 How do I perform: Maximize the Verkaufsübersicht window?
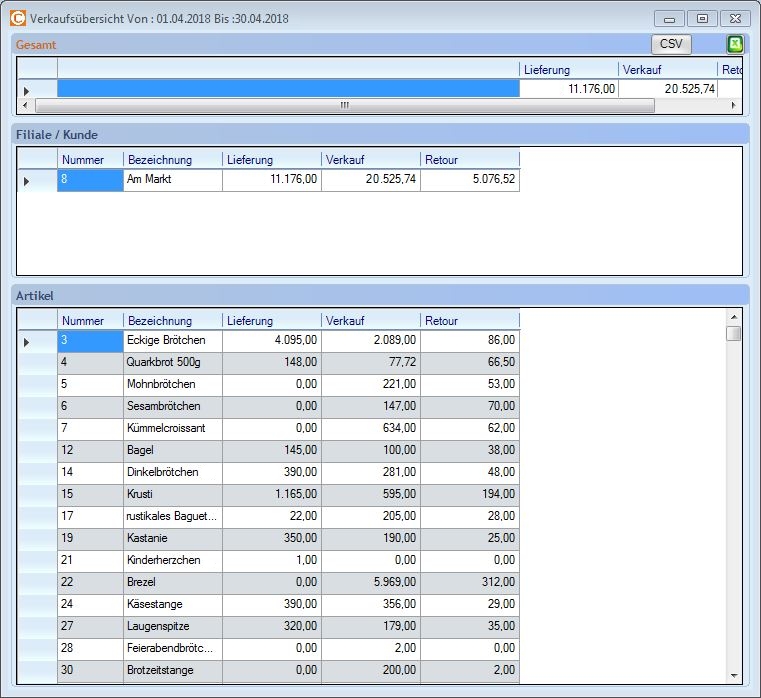pyautogui.click(x=702, y=18)
